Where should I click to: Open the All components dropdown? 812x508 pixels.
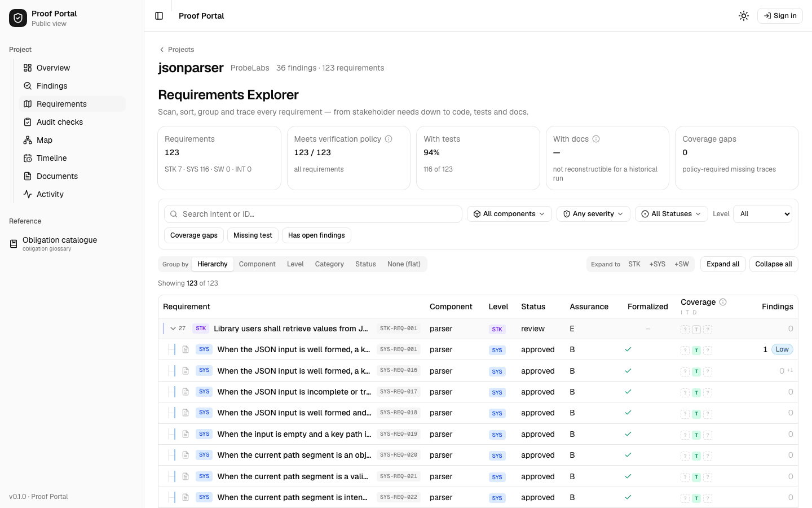[509, 214]
